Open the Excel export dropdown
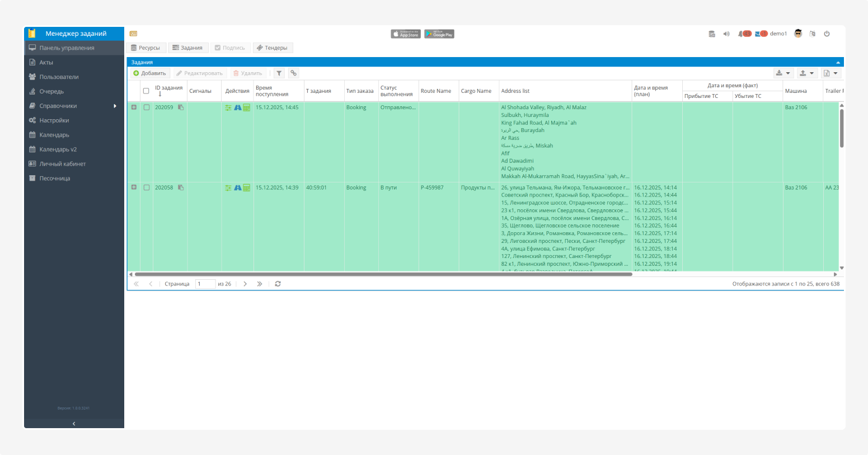The width and height of the screenshot is (868, 455). click(831, 73)
